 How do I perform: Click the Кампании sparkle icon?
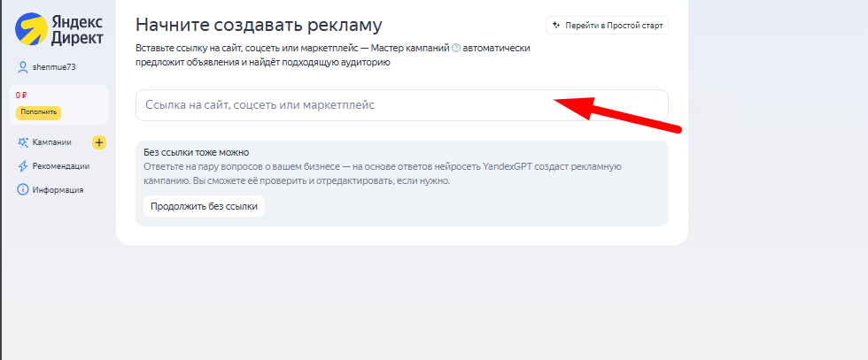pos(23,142)
